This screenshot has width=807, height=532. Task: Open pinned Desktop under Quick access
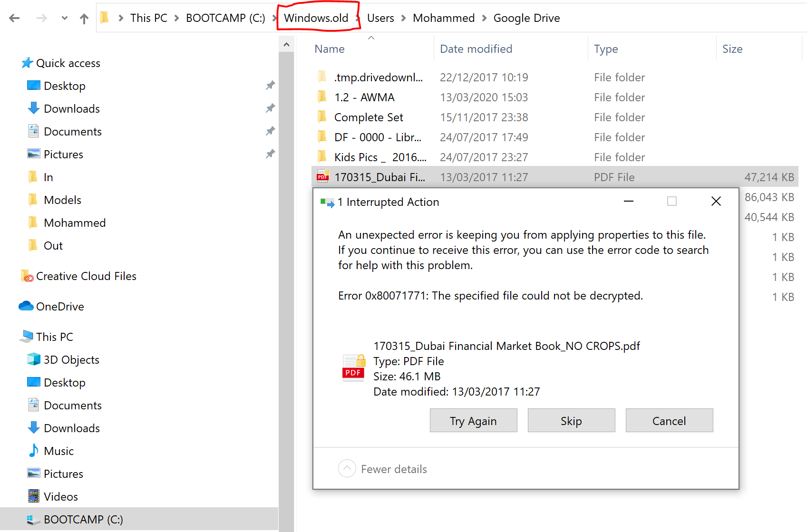(65, 86)
